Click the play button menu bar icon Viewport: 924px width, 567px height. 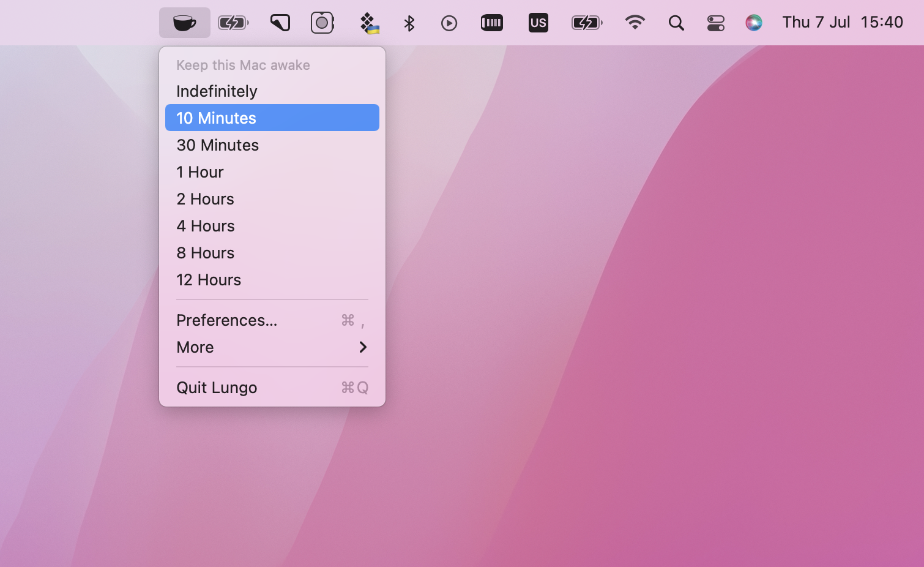tap(449, 22)
